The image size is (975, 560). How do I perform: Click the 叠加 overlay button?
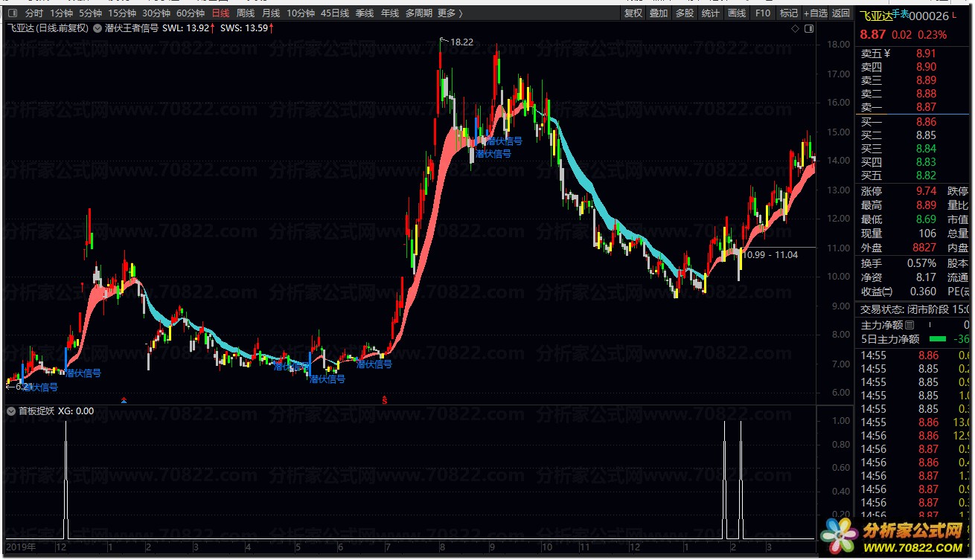click(659, 13)
